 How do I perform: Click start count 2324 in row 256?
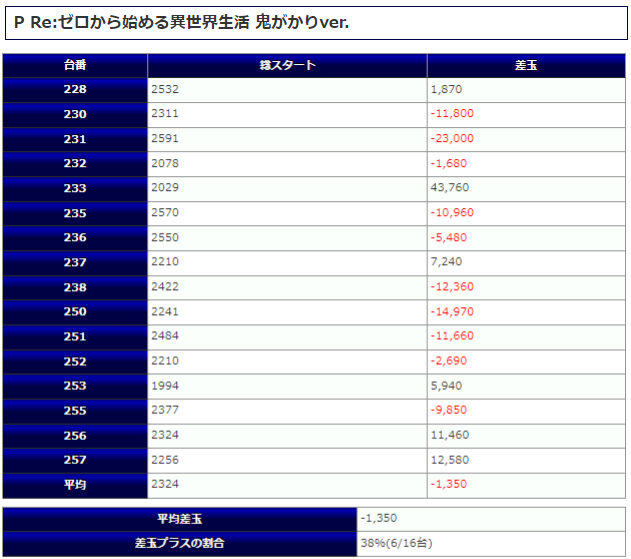click(x=165, y=435)
